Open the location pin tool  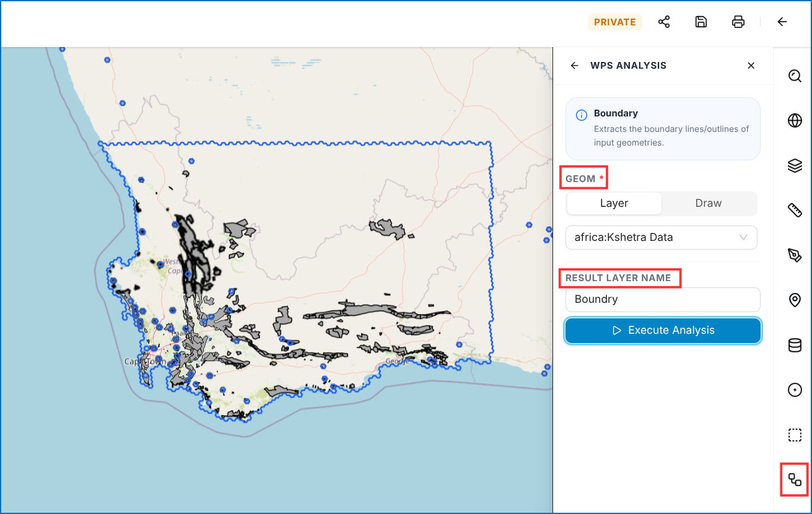point(795,300)
